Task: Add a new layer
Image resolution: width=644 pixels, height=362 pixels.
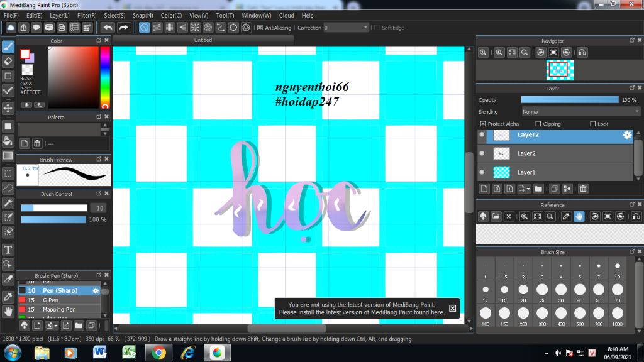Action: (x=484, y=189)
